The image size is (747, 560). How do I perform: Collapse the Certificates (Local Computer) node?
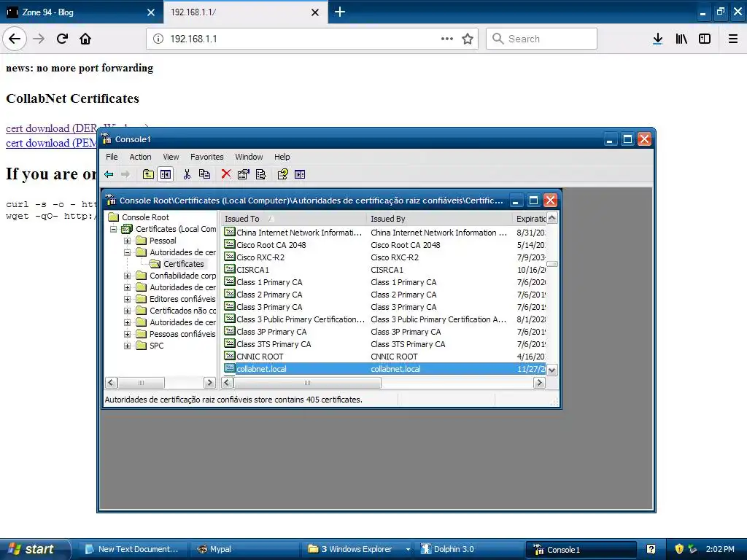(x=113, y=229)
